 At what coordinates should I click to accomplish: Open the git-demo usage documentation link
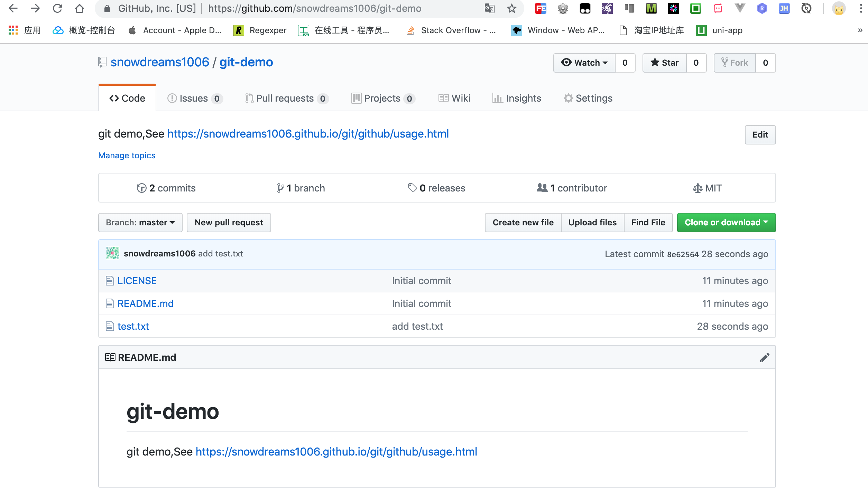(x=308, y=133)
